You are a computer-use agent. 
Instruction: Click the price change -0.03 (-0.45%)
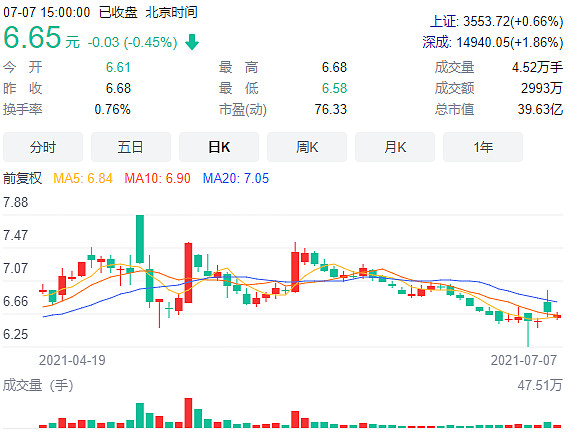132,42
